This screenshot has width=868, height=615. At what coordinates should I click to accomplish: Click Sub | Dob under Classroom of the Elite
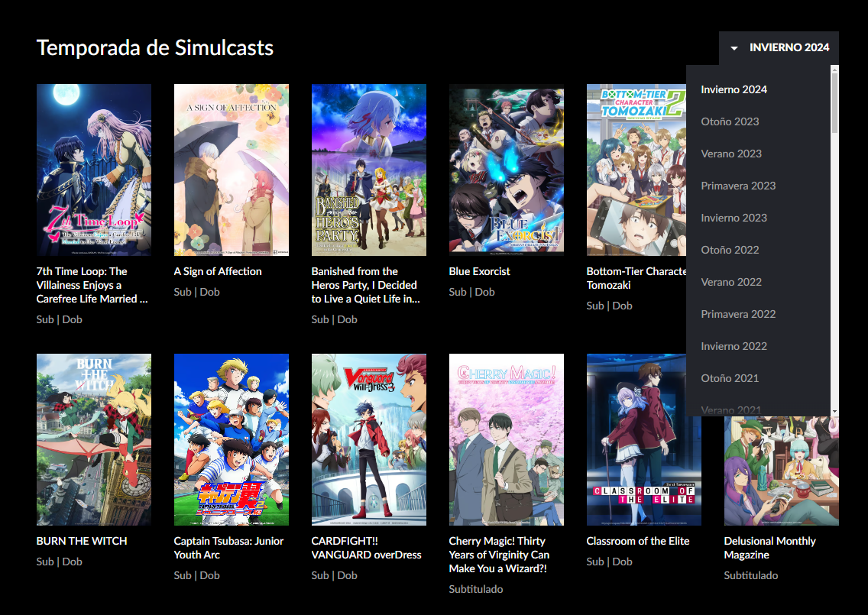coord(610,562)
